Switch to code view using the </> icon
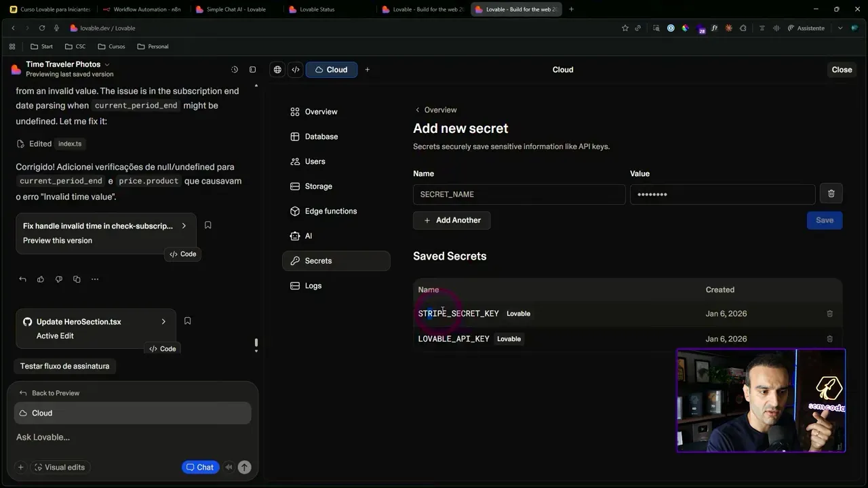Image resolution: width=868 pixels, height=488 pixels. [x=295, y=69]
